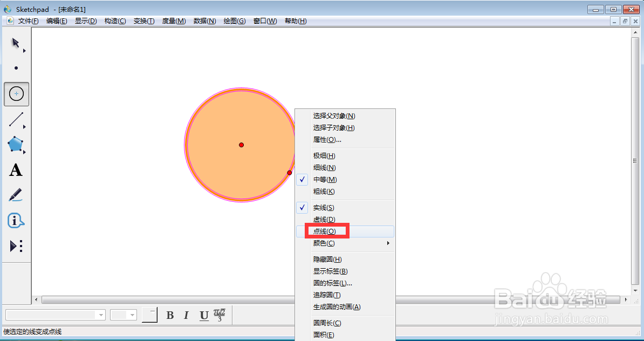The image size is (644, 341).
Task: Click the red point on the circle's edge
Action: 290,173
